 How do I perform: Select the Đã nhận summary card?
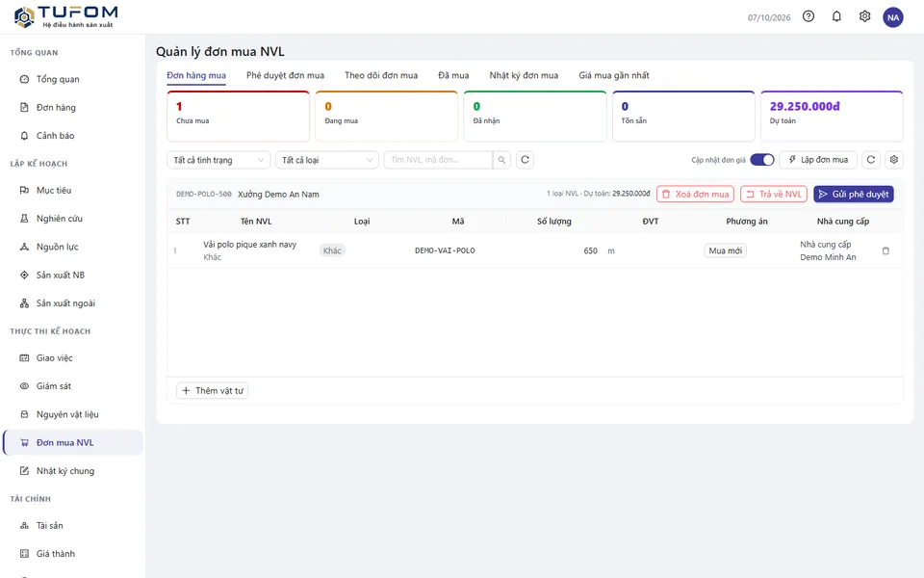[535, 117]
